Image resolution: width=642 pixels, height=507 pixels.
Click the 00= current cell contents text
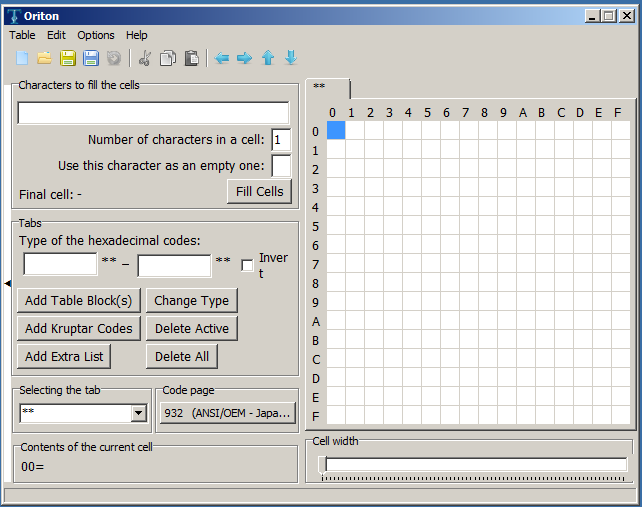pyautogui.click(x=32, y=466)
